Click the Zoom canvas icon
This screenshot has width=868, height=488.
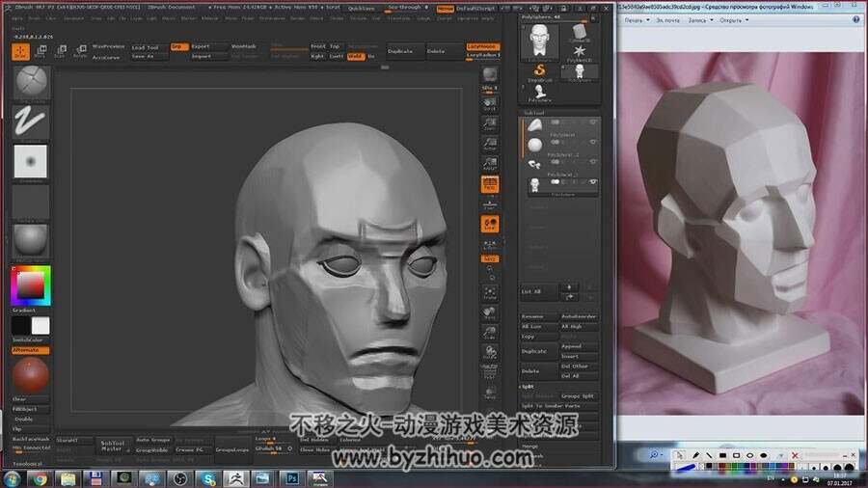490,124
